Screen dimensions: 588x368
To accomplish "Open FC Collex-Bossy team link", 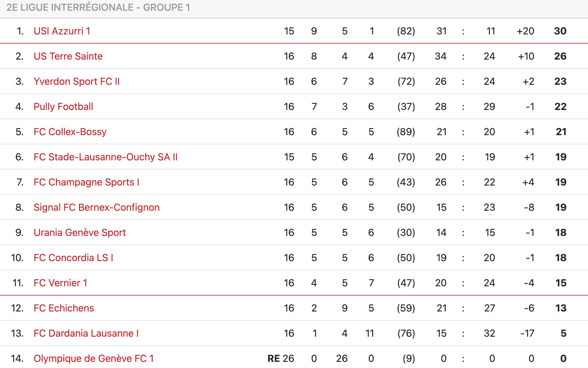I will click(70, 132).
